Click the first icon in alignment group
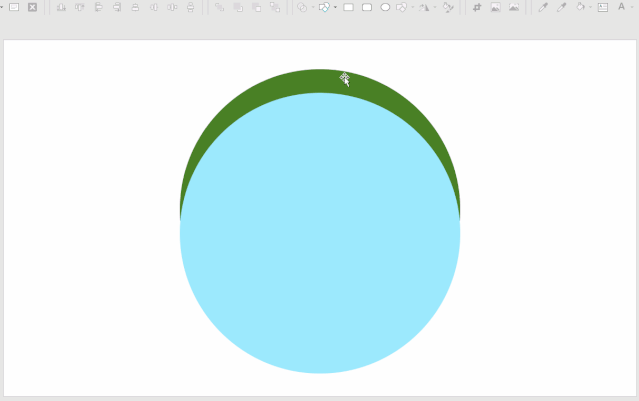The height and width of the screenshot is (401, 639). [x=61, y=7]
